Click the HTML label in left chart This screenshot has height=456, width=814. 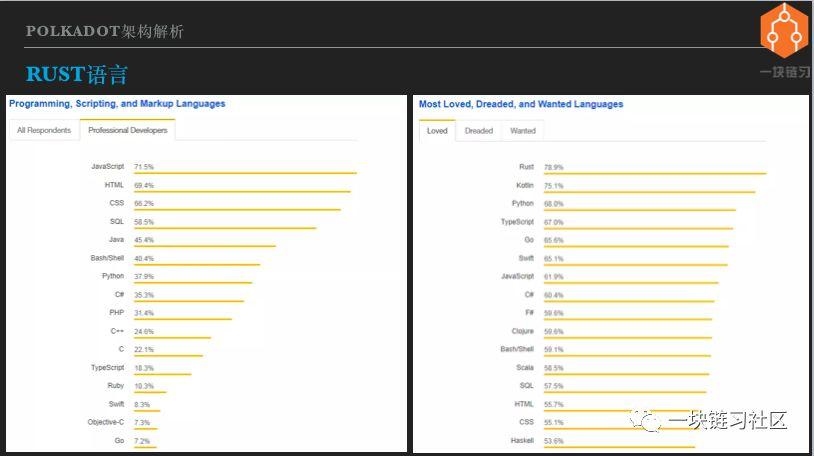click(114, 185)
